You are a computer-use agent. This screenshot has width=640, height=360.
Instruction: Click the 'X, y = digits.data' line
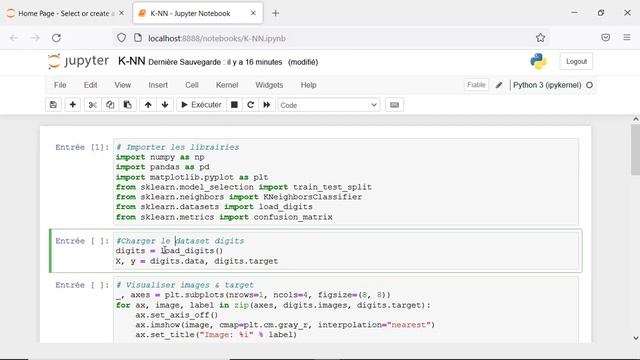pyautogui.click(x=197, y=261)
